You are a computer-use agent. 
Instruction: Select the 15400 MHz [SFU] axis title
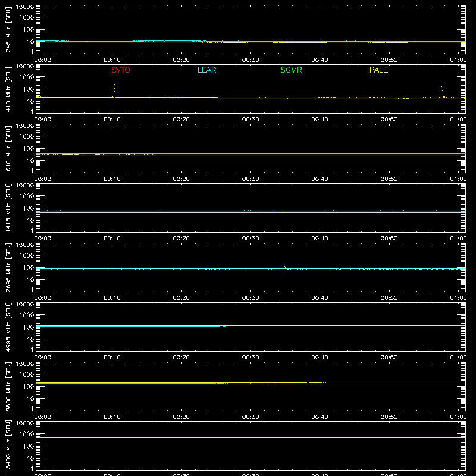[x=8, y=446]
